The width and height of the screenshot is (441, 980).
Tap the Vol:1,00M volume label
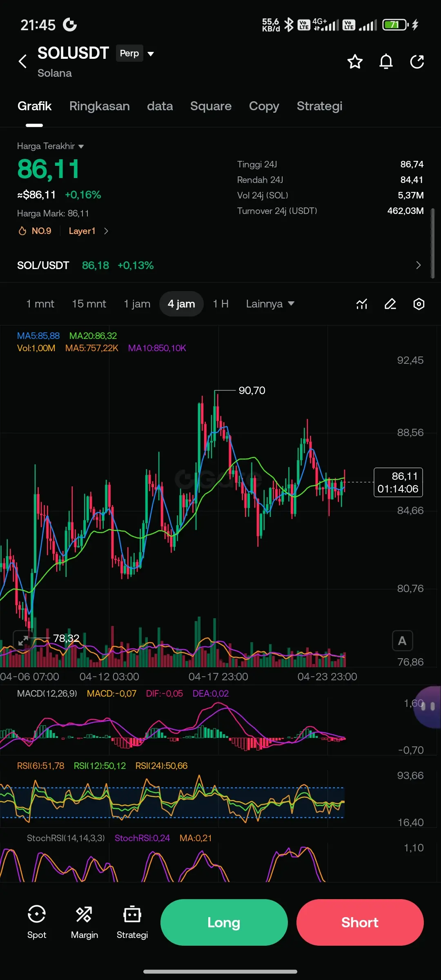point(36,348)
